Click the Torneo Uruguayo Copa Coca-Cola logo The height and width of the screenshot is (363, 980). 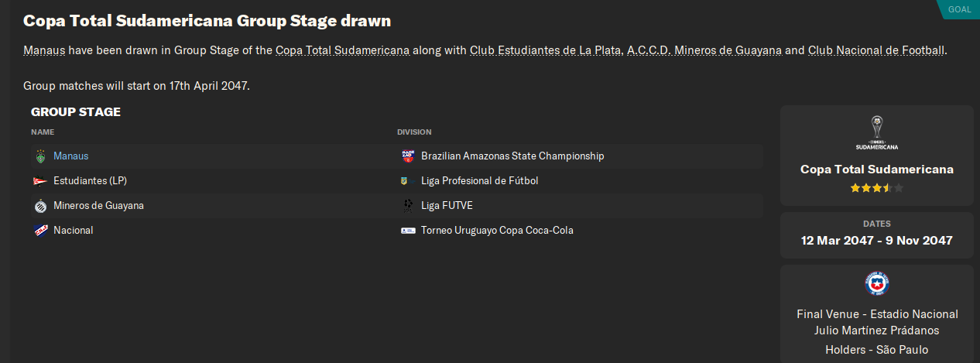(x=408, y=231)
